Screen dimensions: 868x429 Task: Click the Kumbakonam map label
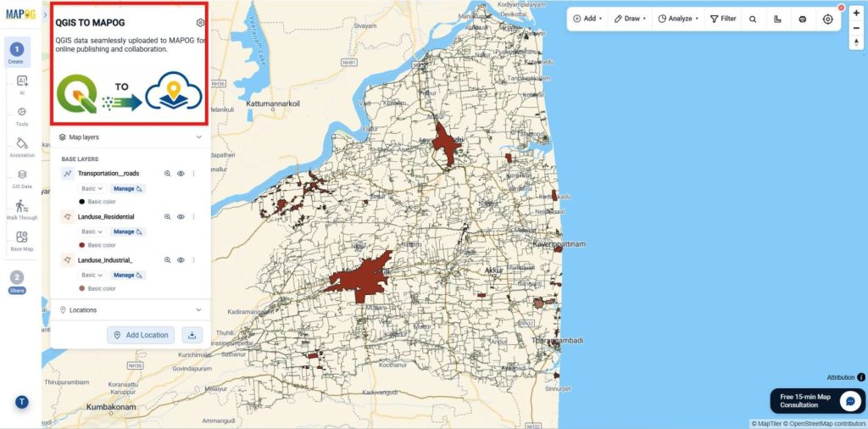[x=111, y=407]
